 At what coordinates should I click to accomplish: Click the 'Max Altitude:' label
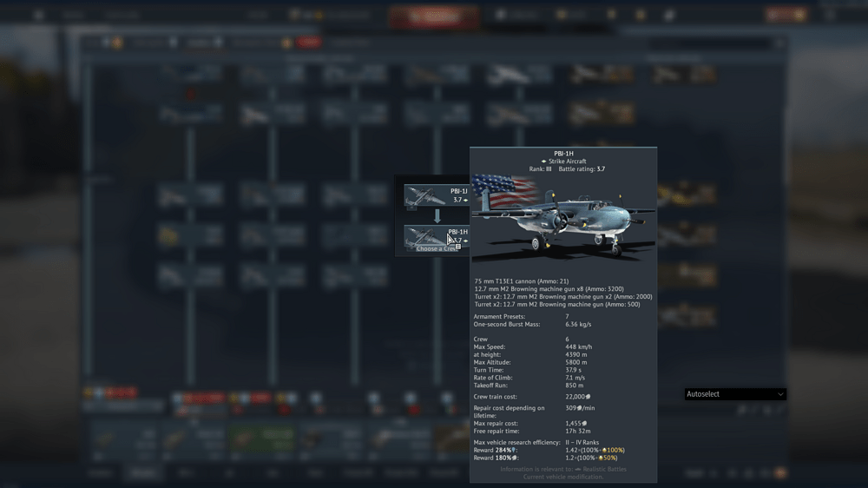492,362
